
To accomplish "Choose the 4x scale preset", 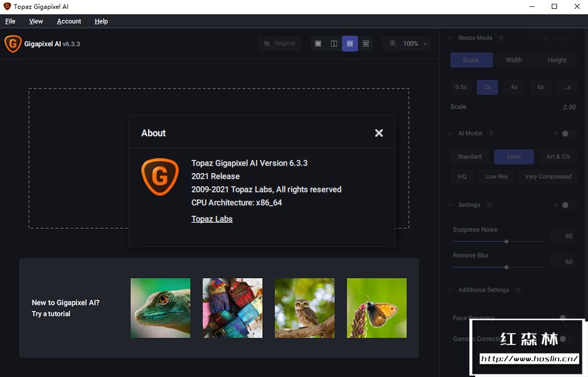I will [514, 87].
